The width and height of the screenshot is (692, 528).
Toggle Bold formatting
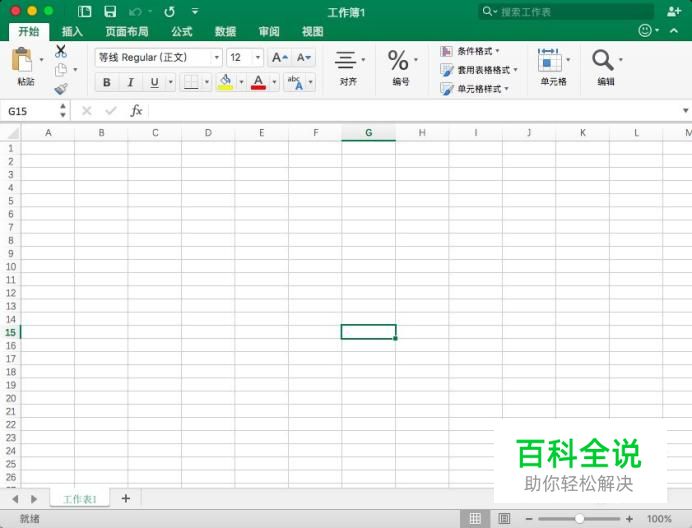[x=106, y=82]
